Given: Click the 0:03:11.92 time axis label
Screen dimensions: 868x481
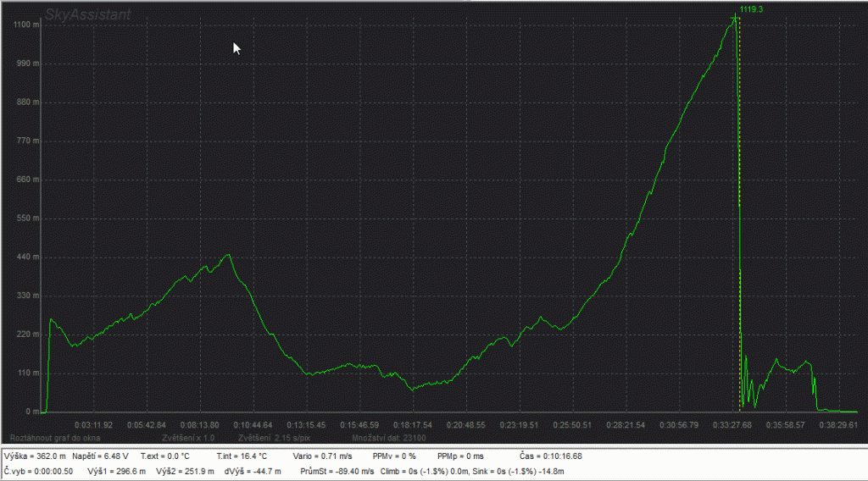Looking at the screenshot, I should coord(92,424).
